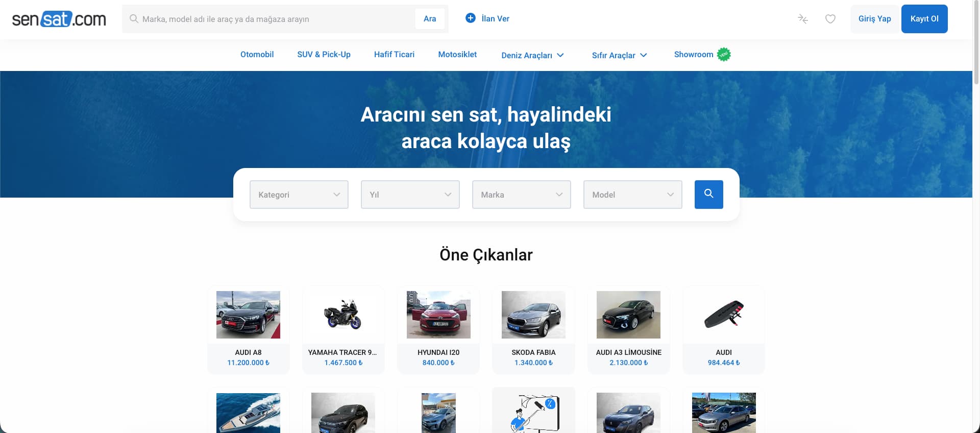980x433 pixels.
Task: Open the Yıl dropdown
Action: (x=410, y=195)
